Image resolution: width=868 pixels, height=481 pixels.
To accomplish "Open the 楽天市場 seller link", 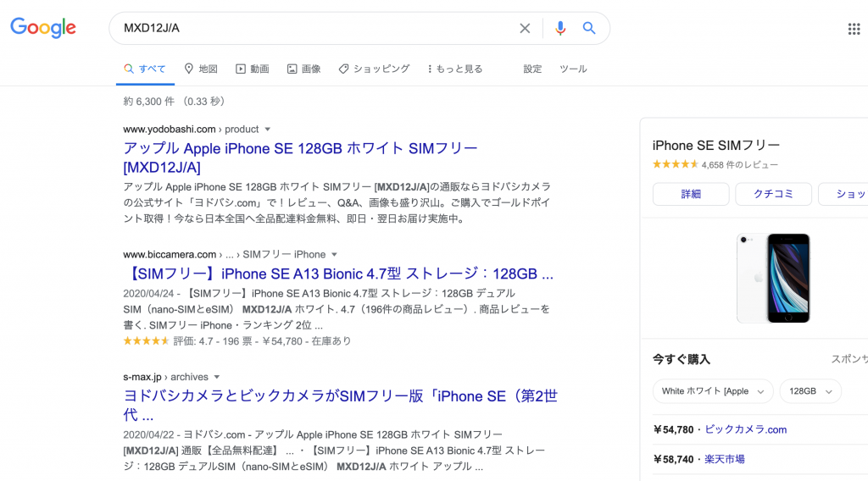I will [x=725, y=460].
